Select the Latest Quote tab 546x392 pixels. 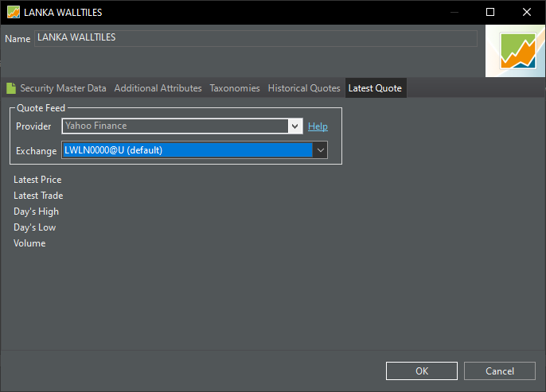click(x=376, y=88)
